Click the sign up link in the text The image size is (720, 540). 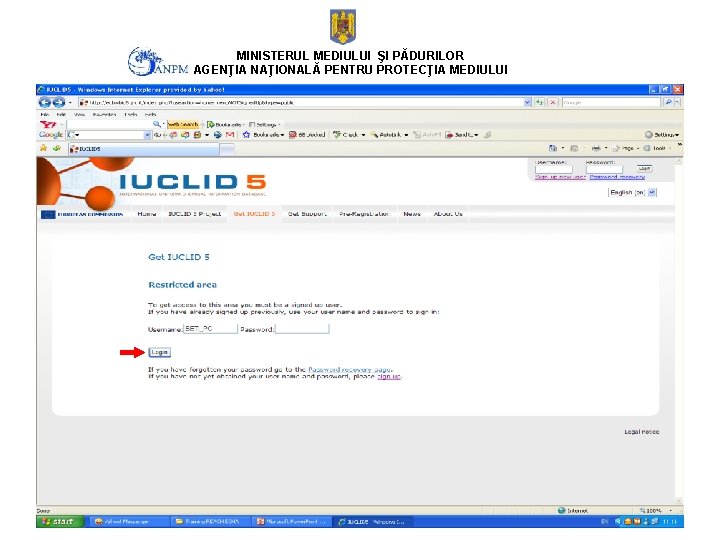coord(389,377)
